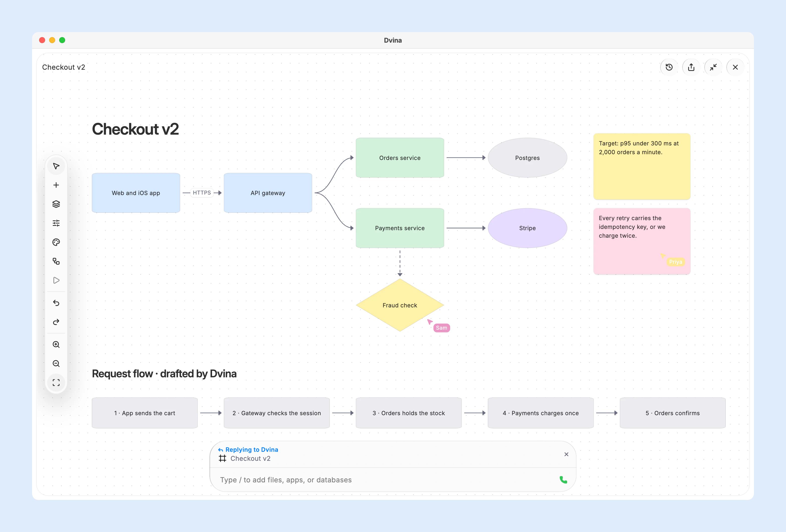Start a call with green phone icon
The height and width of the screenshot is (532, 786).
click(563, 480)
